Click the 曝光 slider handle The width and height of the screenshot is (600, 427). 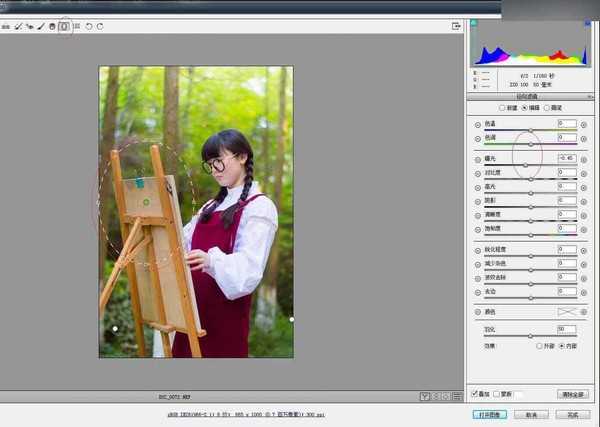pos(526,165)
